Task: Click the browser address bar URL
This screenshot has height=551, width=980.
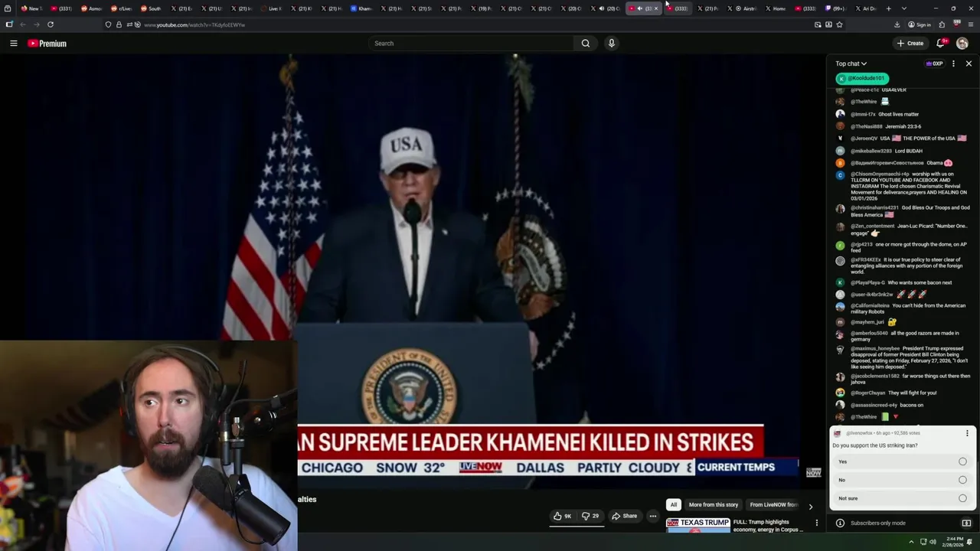Action: pyautogui.click(x=194, y=25)
